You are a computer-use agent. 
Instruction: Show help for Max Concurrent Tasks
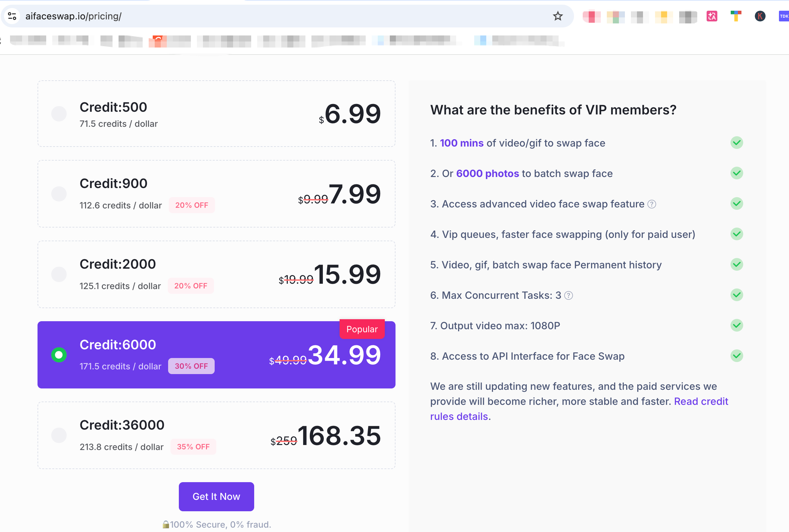point(568,295)
